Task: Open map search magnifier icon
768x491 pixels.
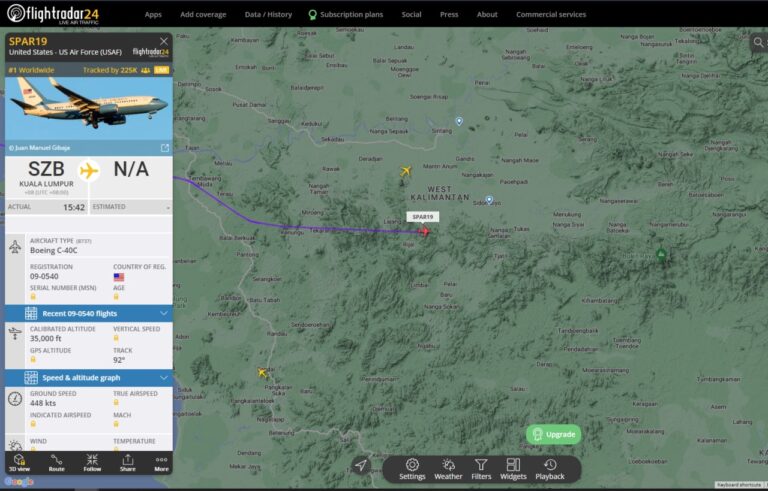Action: tap(757, 42)
